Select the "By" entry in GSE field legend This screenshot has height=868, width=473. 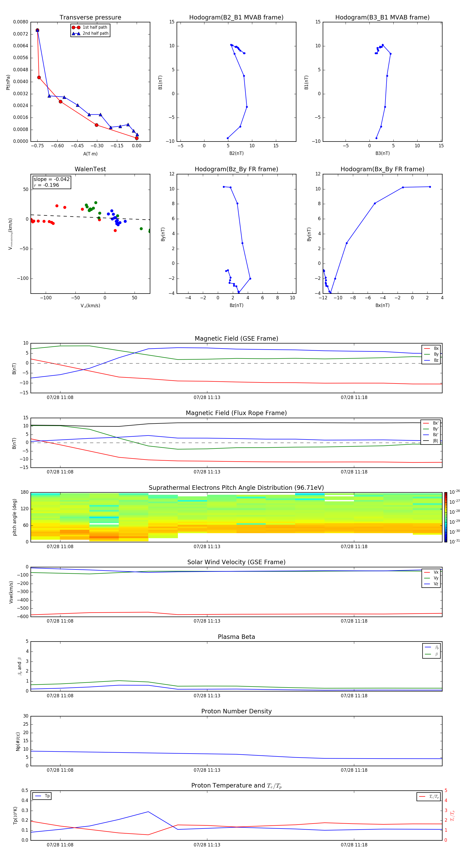pos(431,354)
